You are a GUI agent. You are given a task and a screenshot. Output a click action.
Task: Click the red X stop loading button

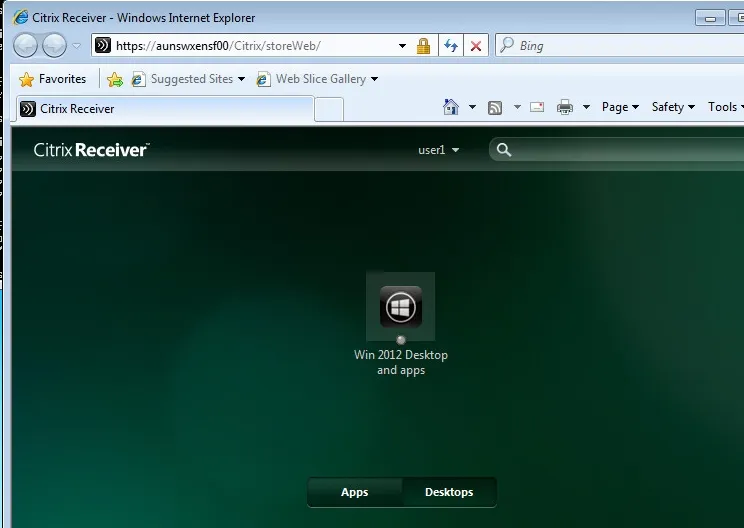(x=476, y=46)
